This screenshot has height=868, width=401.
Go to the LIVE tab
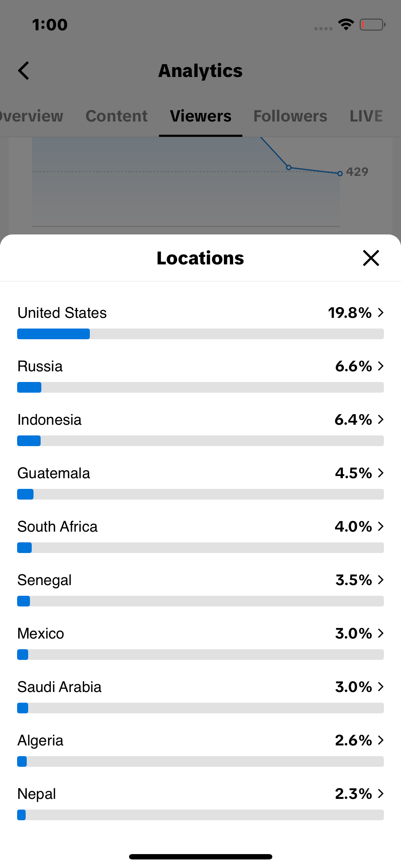pyautogui.click(x=366, y=116)
